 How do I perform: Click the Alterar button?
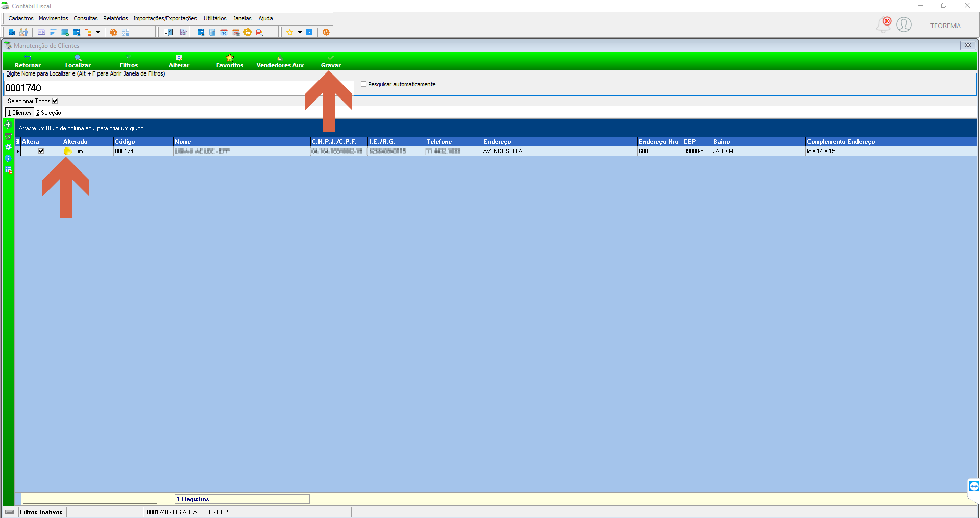coord(179,61)
